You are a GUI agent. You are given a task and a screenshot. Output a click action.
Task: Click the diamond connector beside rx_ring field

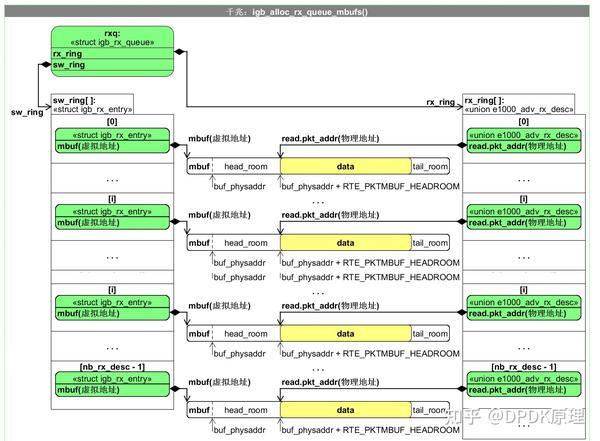tap(179, 52)
